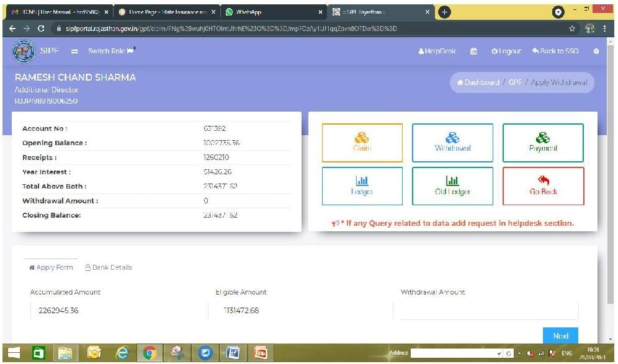Click the Switch Role link
The height and width of the screenshot is (364, 618).
(x=112, y=51)
